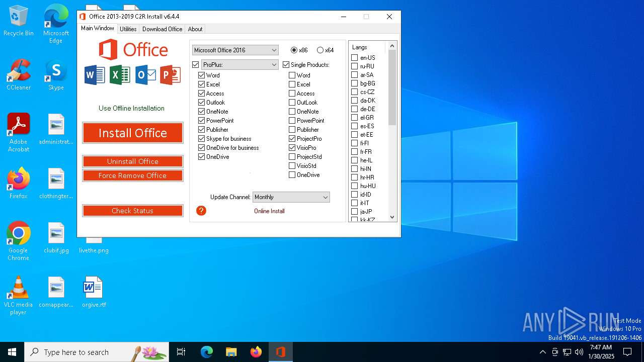Uncheck Access under ProPlus
The height and width of the screenshot is (362, 644).
point(201,93)
